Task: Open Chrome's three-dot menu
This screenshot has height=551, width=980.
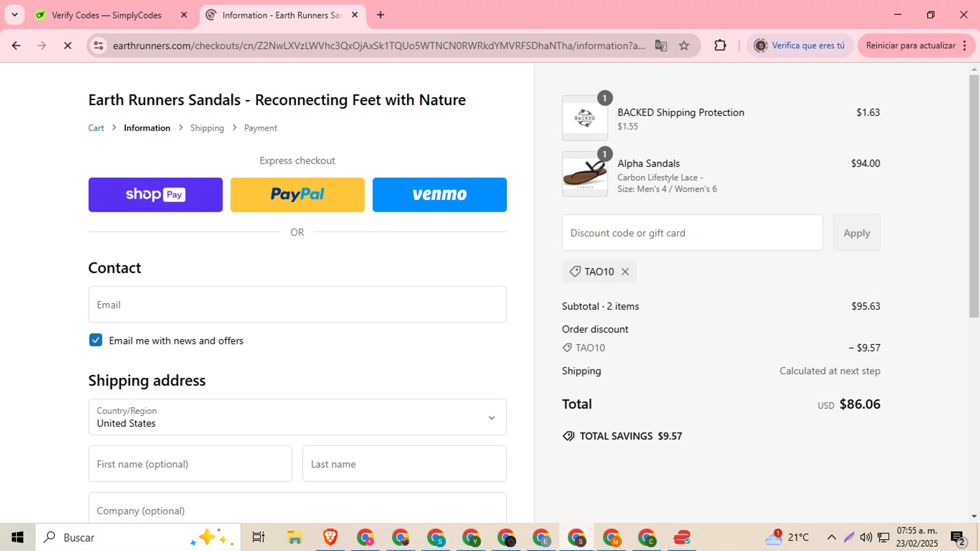Action: click(x=965, y=46)
